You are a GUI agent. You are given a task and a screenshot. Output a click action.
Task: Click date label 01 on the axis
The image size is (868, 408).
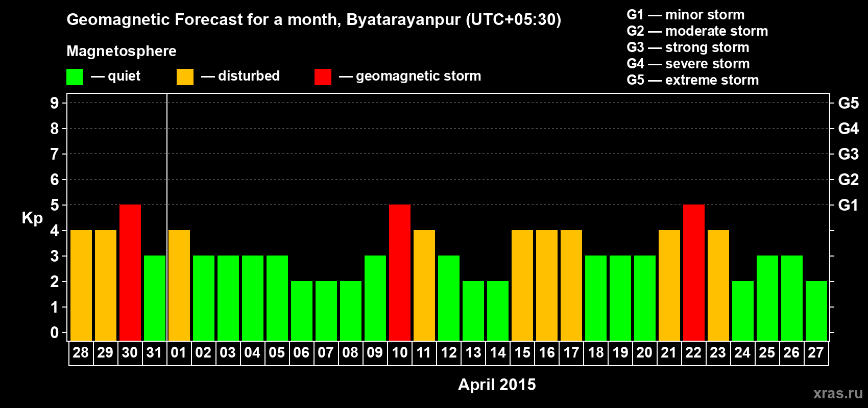[179, 353]
